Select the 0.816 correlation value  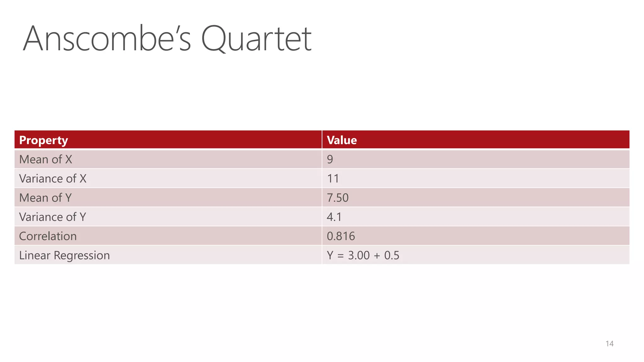pos(341,236)
